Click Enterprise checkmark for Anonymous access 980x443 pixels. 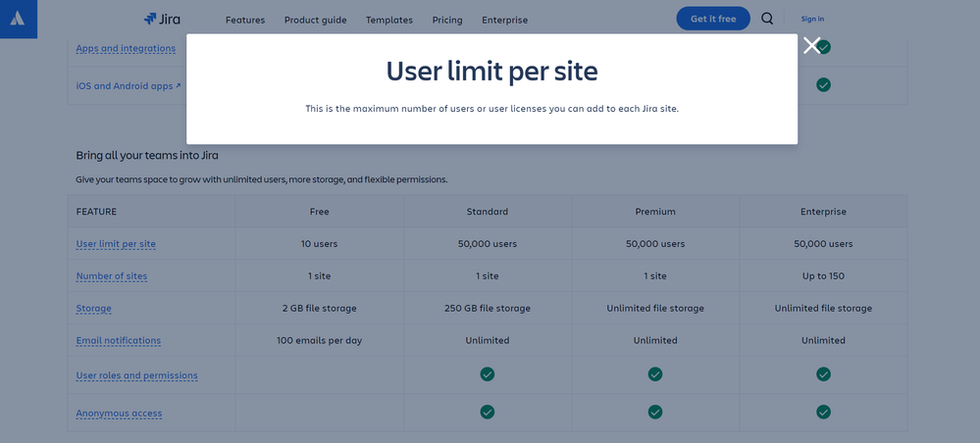coord(823,412)
